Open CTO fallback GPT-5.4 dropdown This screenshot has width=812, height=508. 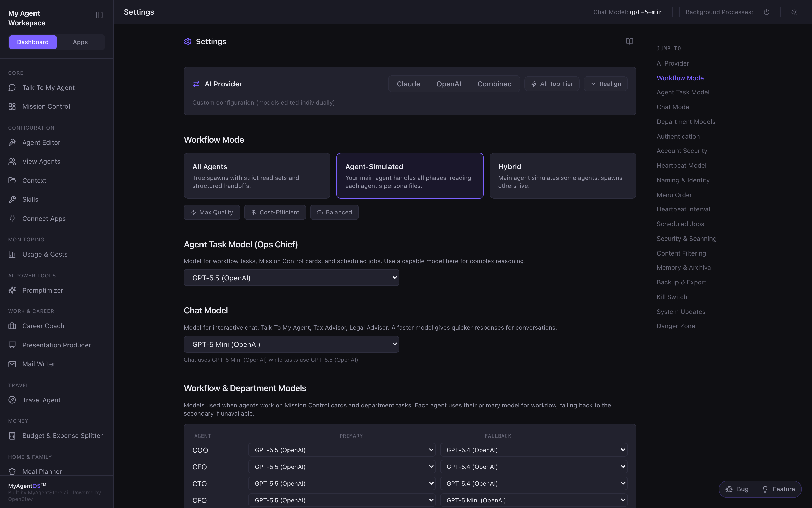(534, 484)
